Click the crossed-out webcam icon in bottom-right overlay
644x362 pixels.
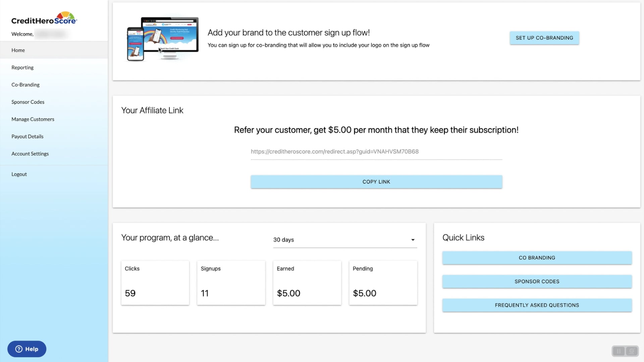tap(632, 351)
